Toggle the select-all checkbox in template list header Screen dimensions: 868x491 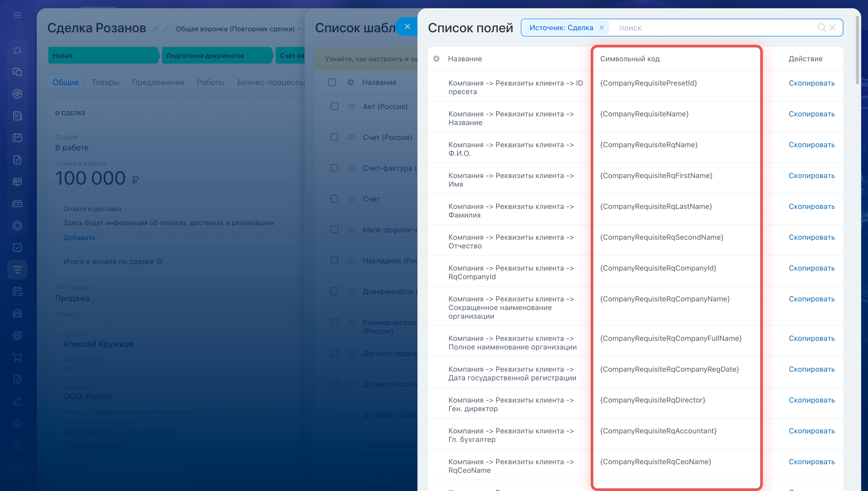tap(332, 82)
